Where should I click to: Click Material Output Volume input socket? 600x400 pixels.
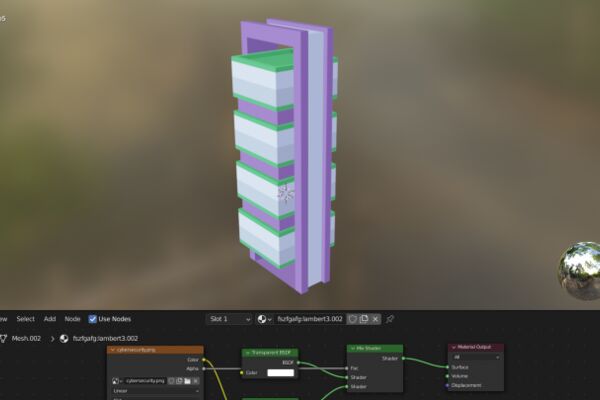click(x=447, y=376)
